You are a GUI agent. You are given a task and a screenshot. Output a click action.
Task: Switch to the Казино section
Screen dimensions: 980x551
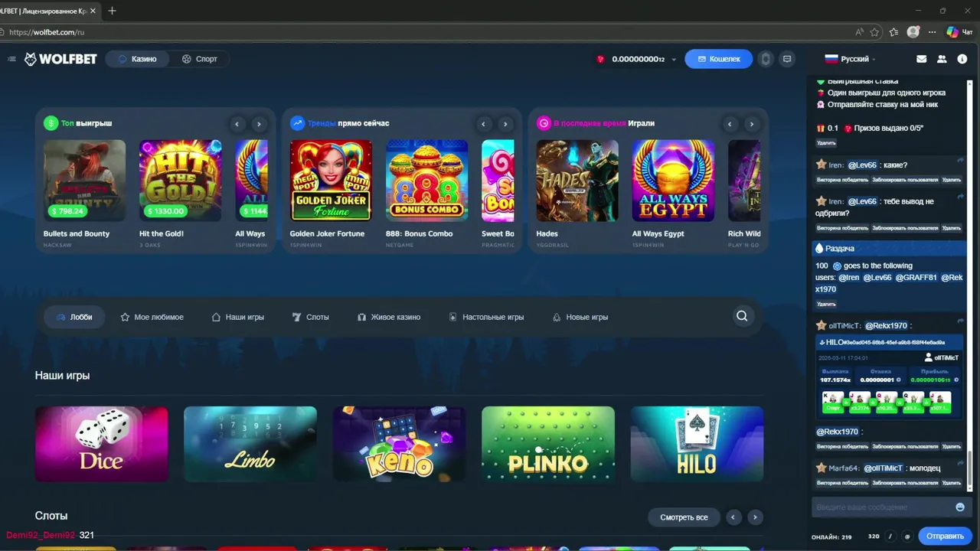pyautogui.click(x=137, y=59)
